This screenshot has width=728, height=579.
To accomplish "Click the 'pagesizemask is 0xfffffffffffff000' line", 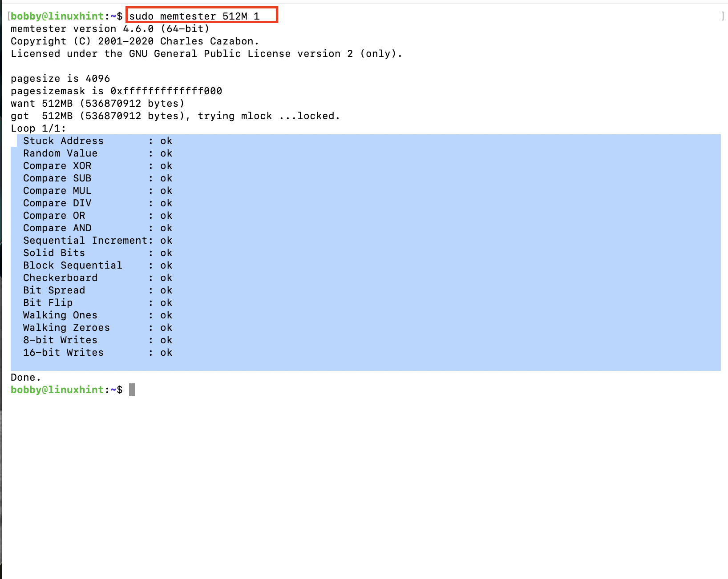I will click(116, 91).
